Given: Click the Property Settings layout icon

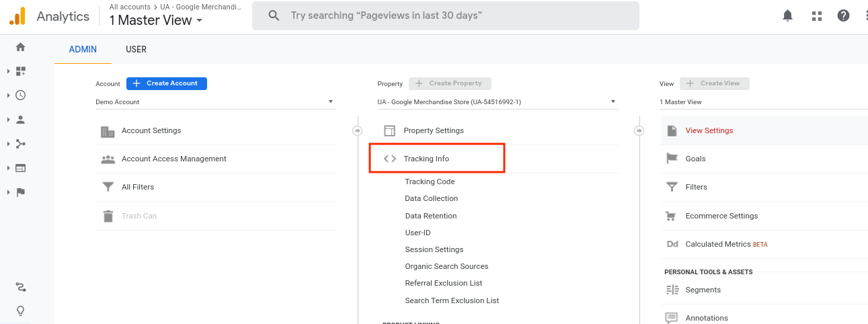Looking at the screenshot, I should pos(389,131).
